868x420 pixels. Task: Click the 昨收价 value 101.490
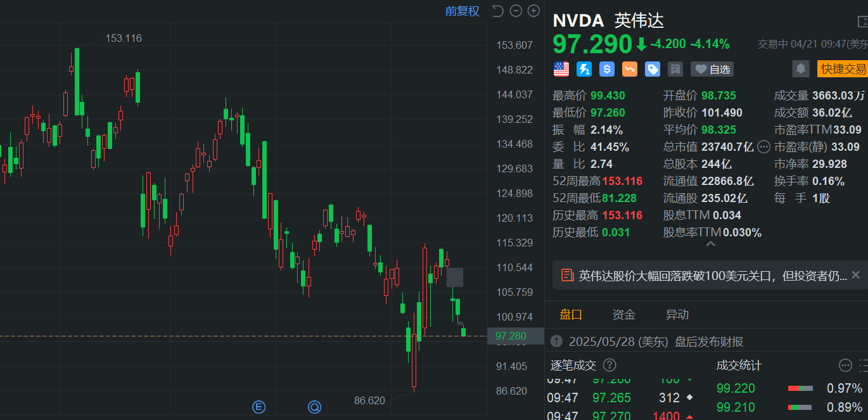[722, 113]
